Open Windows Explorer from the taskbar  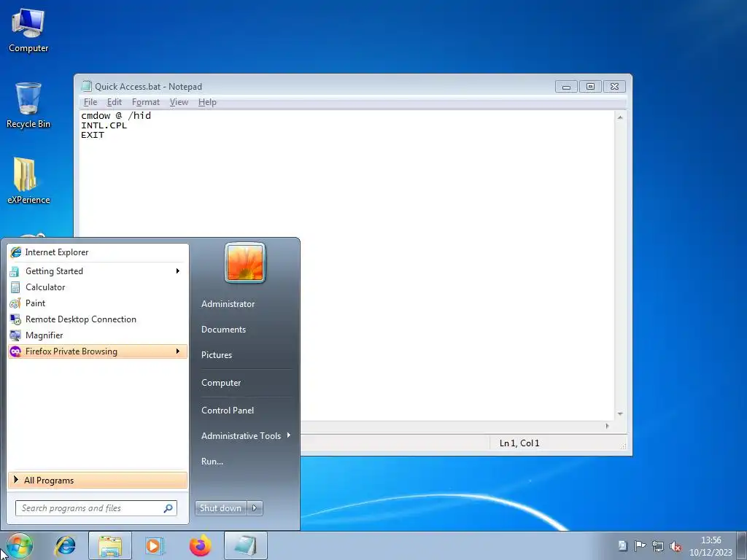pyautogui.click(x=110, y=545)
